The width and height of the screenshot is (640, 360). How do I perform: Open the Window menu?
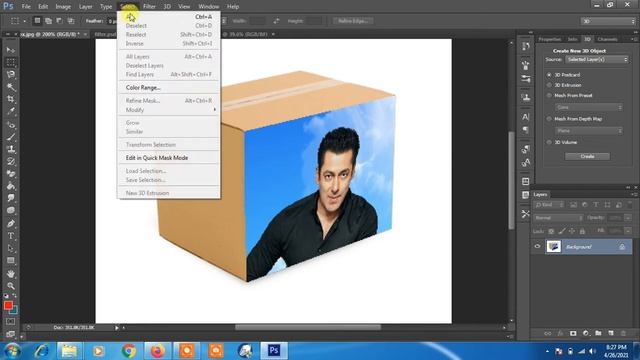[x=209, y=7]
